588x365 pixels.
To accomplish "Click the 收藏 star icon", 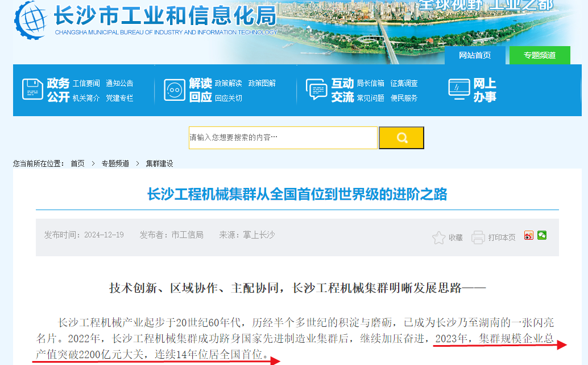I will point(438,237).
